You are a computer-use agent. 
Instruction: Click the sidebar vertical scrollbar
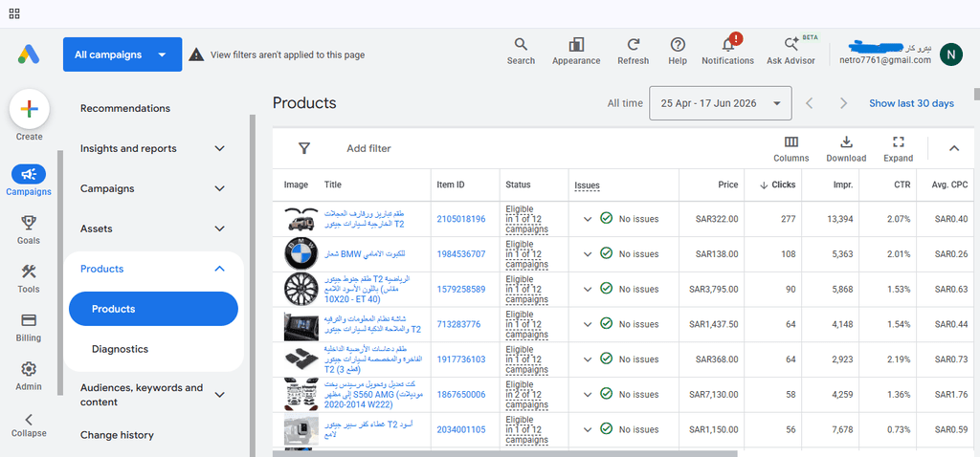(253, 285)
